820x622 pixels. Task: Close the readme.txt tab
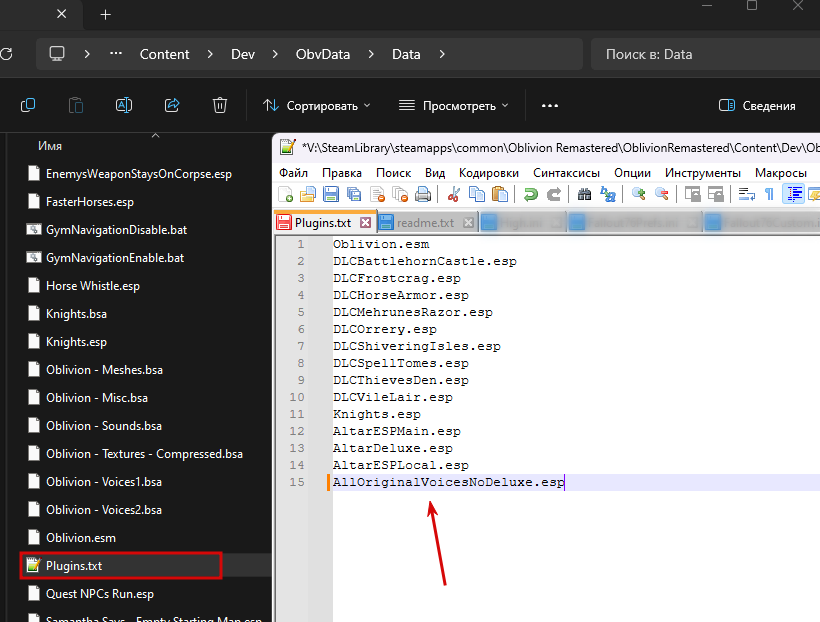[x=469, y=223]
